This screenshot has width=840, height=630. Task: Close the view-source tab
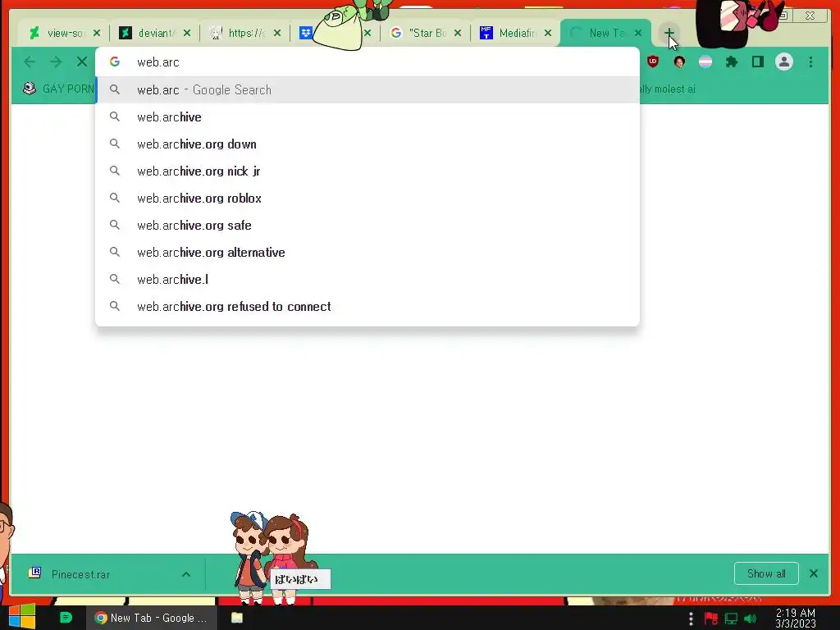pyautogui.click(x=97, y=33)
